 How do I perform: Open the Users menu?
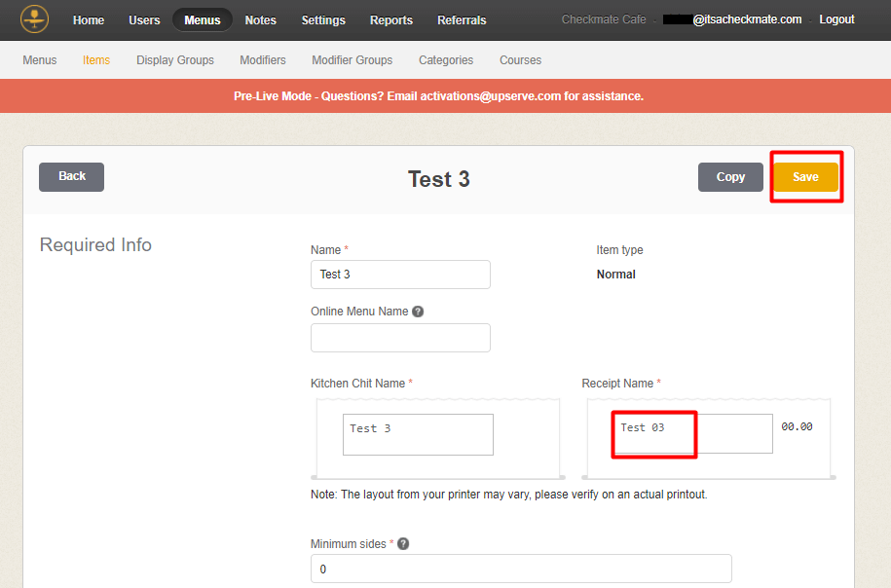click(144, 20)
